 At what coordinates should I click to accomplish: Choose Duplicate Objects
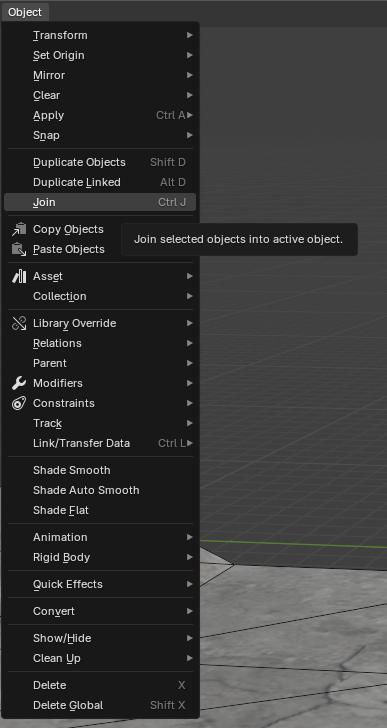click(x=100, y=162)
